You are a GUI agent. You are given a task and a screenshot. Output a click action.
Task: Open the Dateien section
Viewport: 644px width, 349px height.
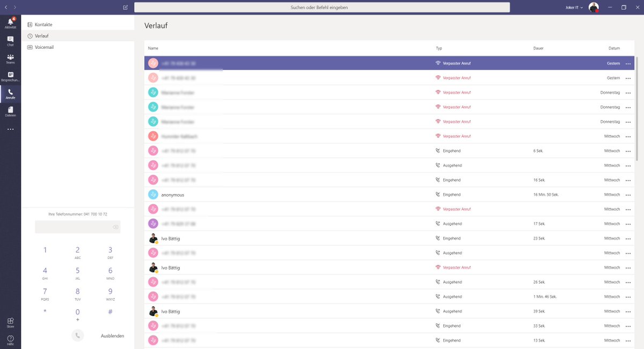click(x=10, y=111)
